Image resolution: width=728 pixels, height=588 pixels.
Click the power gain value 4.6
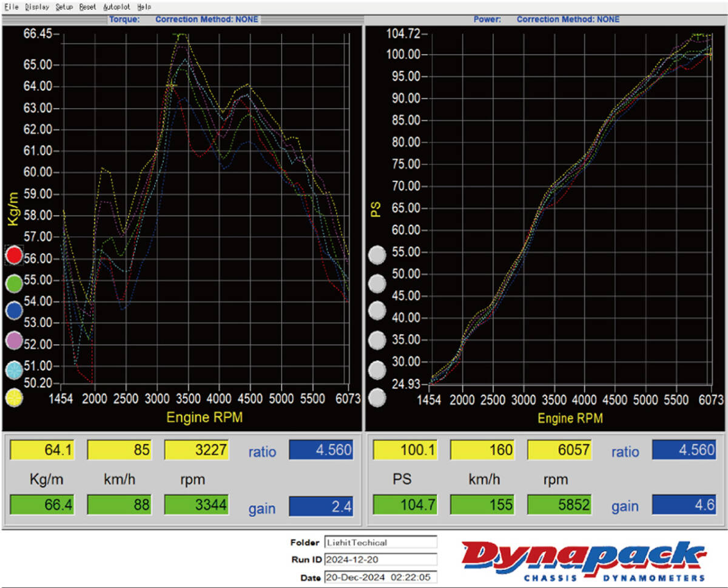coord(684,504)
